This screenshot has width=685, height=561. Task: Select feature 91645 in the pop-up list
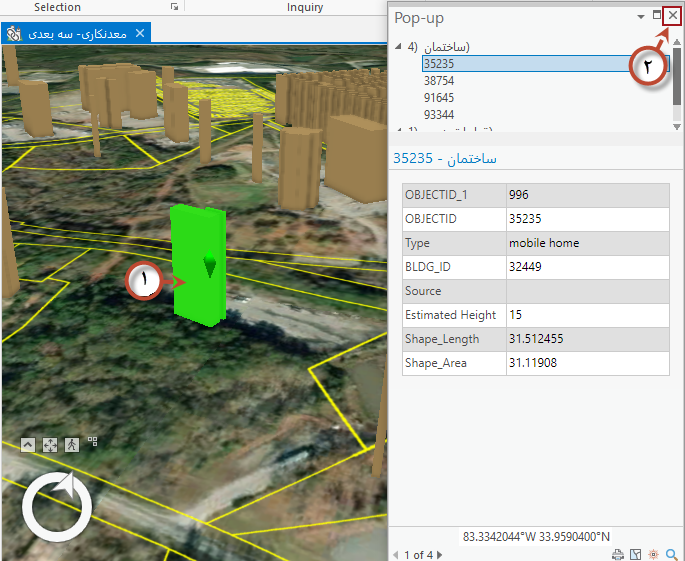coord(438,98)
